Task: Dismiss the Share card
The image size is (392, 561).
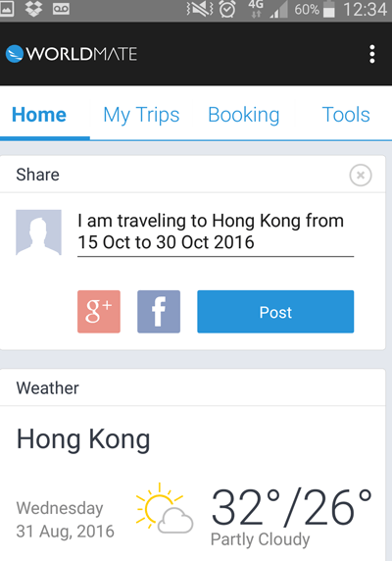Action: (361, 176)
